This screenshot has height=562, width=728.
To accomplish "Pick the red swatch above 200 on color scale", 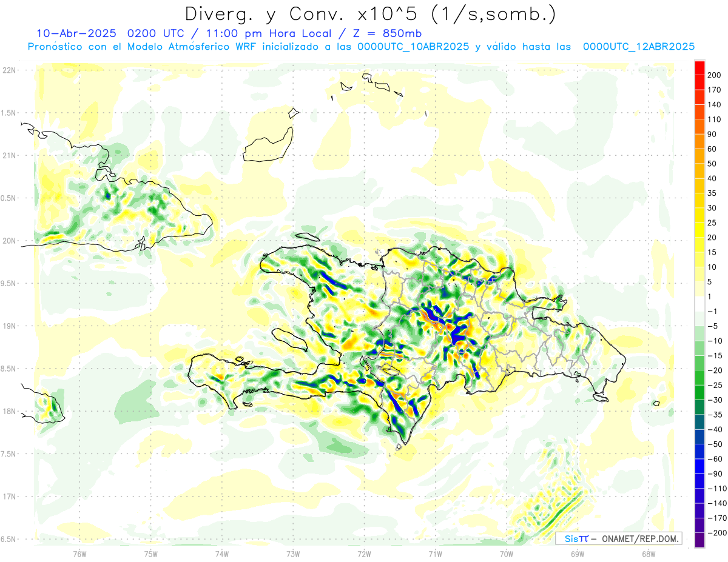I will click(700, 67).
